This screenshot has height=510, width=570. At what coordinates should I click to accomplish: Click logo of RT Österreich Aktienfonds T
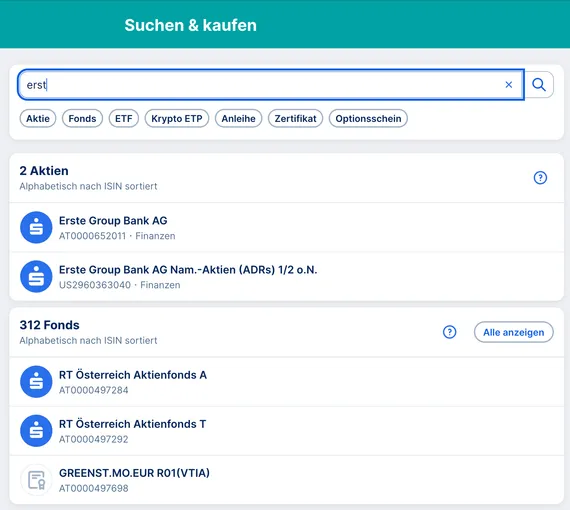pos(36,431)
